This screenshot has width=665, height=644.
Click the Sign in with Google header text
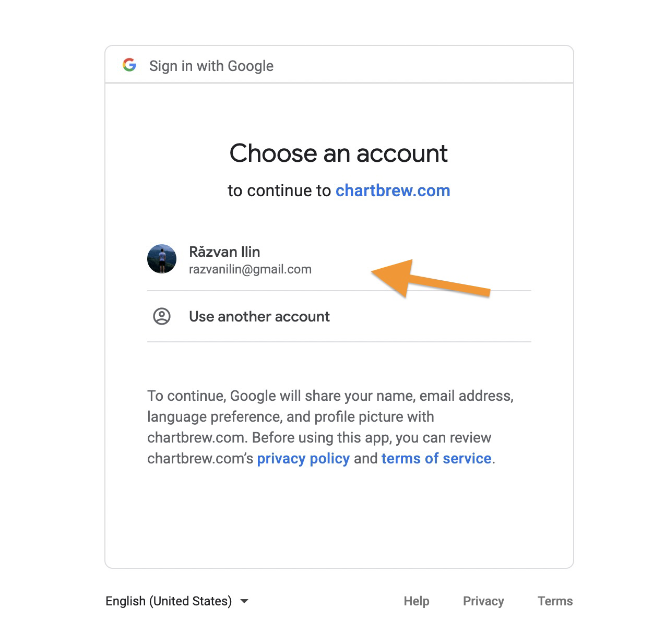pos(211,66)
